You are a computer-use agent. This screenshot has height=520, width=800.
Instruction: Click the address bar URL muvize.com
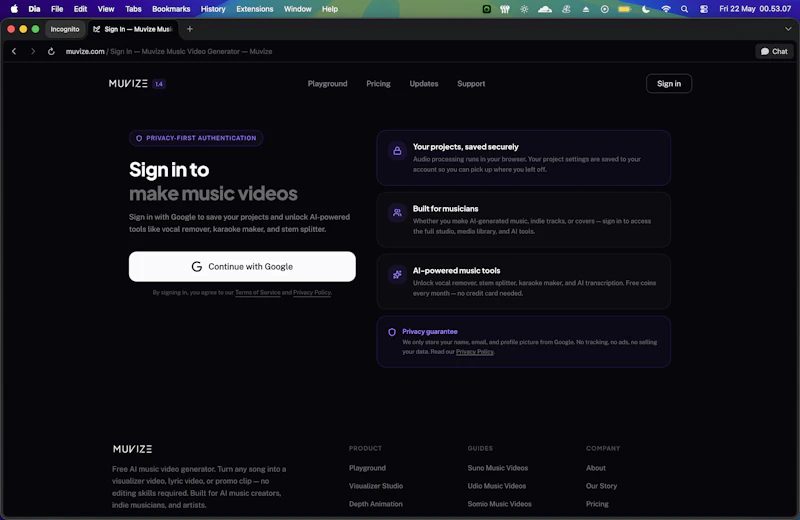click(85, 51)
